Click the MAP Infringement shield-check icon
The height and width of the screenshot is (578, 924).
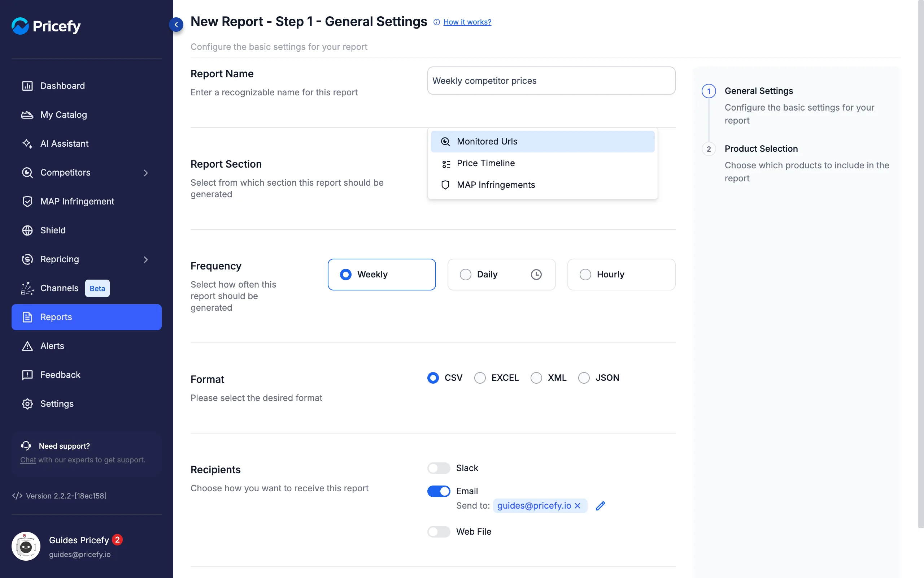[x=27, y=202]
